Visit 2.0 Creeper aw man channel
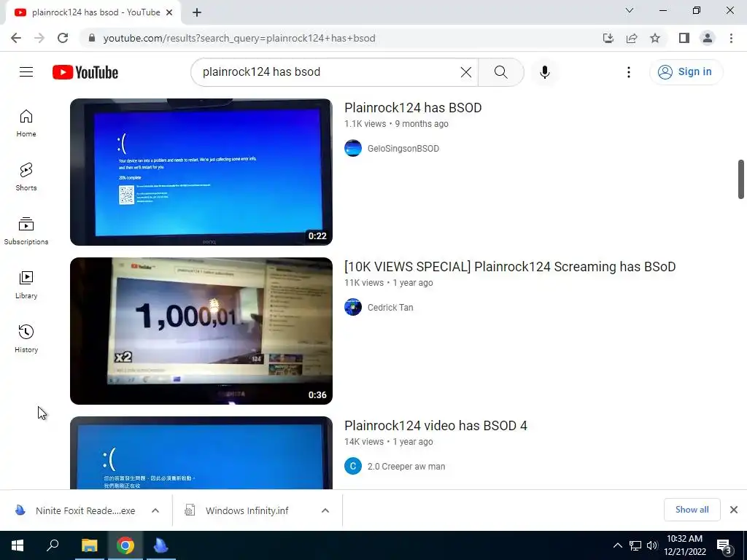747x560 pixels. tap(406, 467)
